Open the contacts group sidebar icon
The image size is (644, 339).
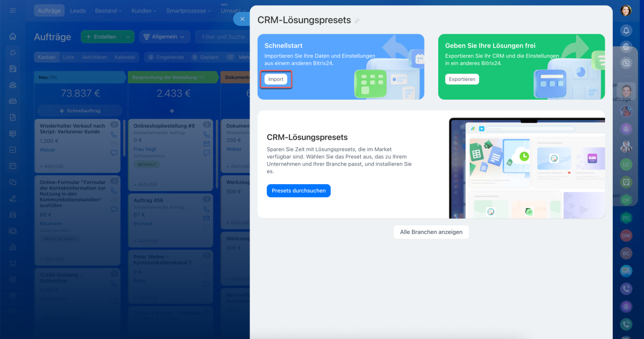(x=13, y=85)
